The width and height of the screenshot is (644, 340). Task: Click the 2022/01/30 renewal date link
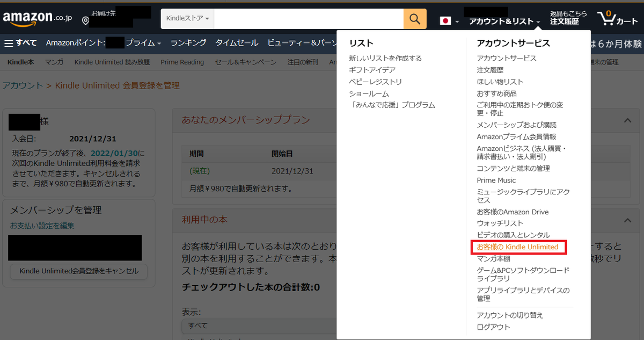114,153
